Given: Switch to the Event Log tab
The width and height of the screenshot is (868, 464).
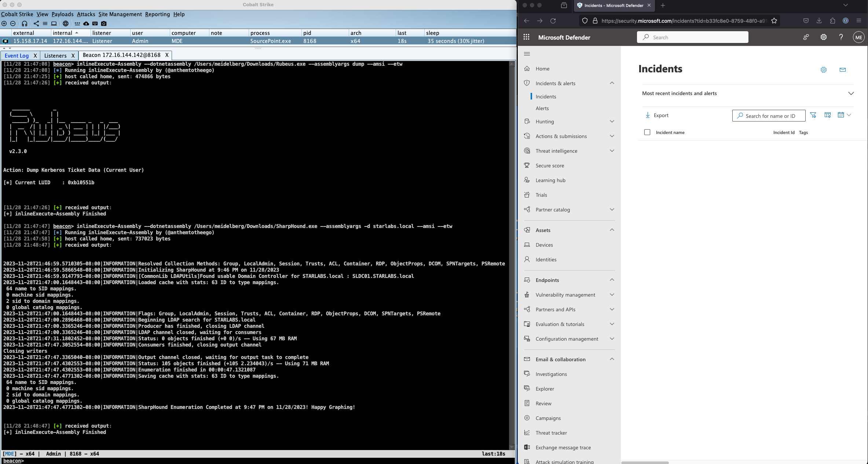Looking at the screenshot, I should click(17, 55).
